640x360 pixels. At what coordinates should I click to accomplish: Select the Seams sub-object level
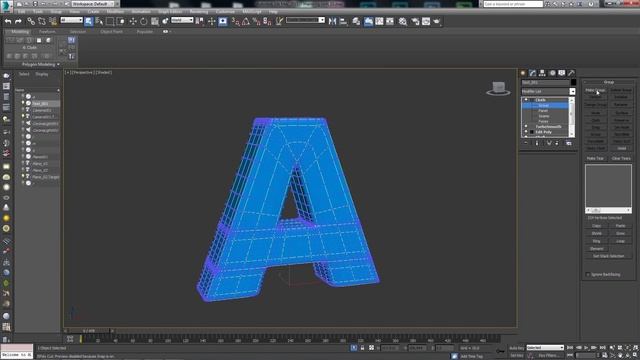tap(544, 116)
